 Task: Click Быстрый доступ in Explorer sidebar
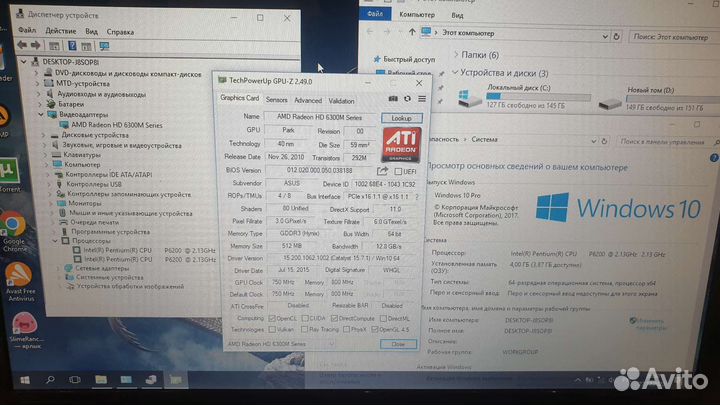click(409, 59)
